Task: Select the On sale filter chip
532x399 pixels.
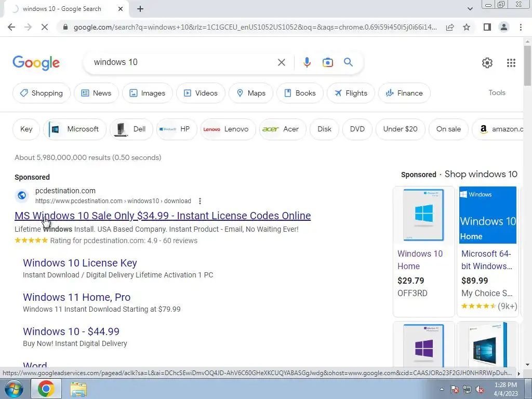Action: point(448,129)
